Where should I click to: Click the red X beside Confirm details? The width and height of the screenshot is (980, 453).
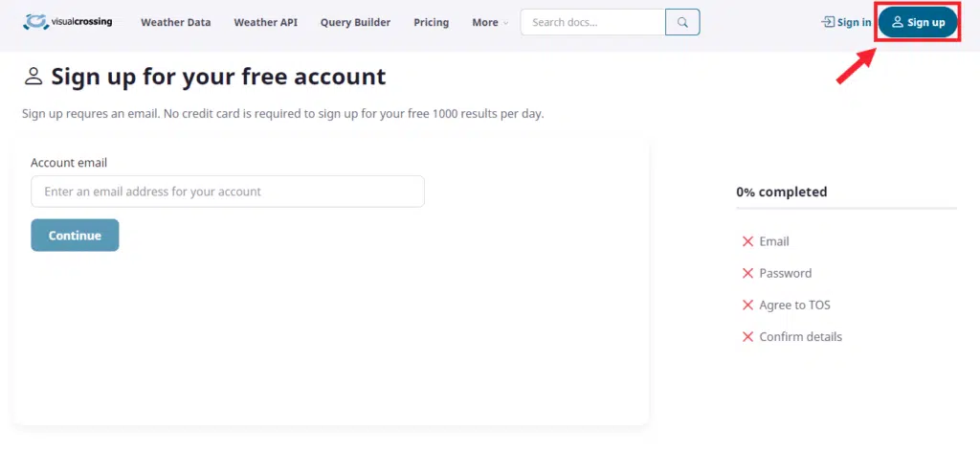(747, 336)
